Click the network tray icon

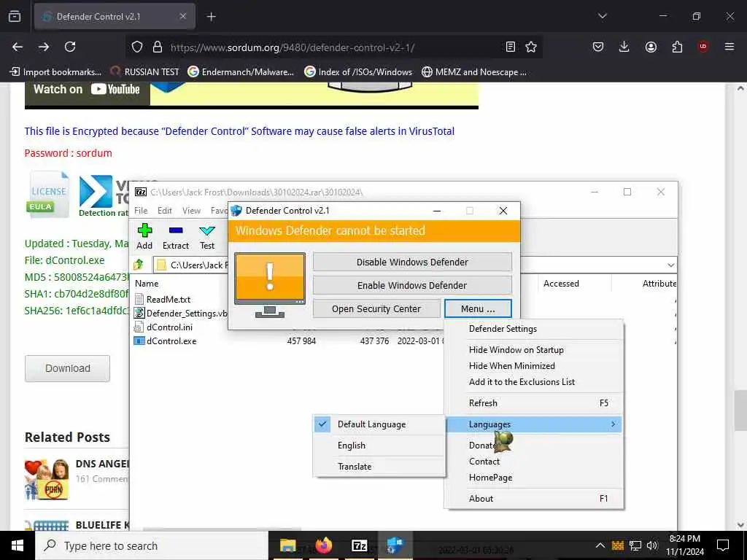point(635,545)
